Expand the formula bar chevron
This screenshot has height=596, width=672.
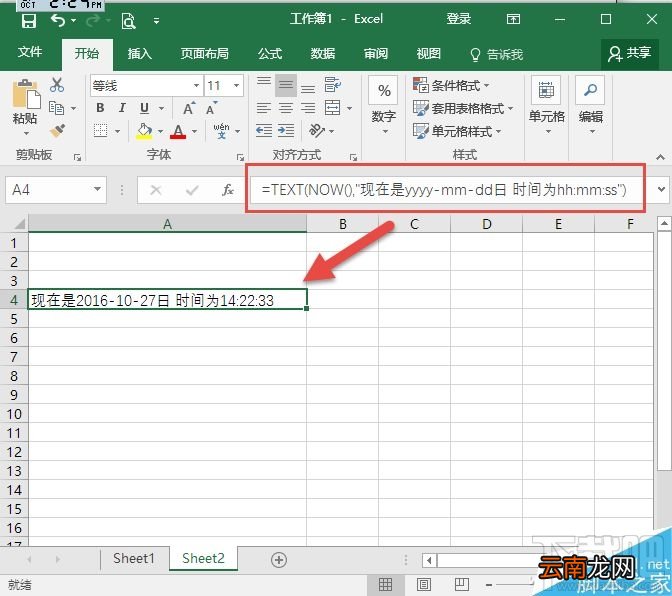pyautogui.click(x=661, y=189)
